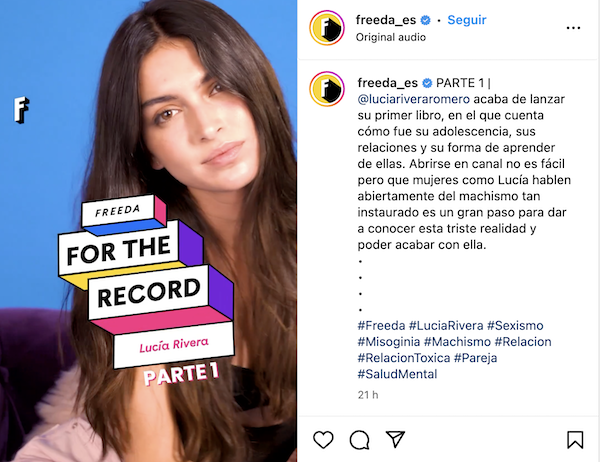Like the post with the heart icon
The image size is (600, 462).
(323, 439)
